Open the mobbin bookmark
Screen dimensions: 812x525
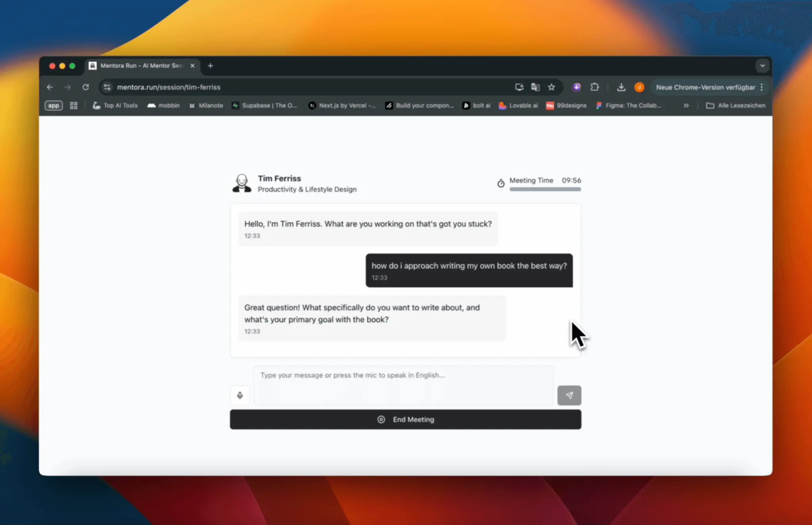coord(163,105)
